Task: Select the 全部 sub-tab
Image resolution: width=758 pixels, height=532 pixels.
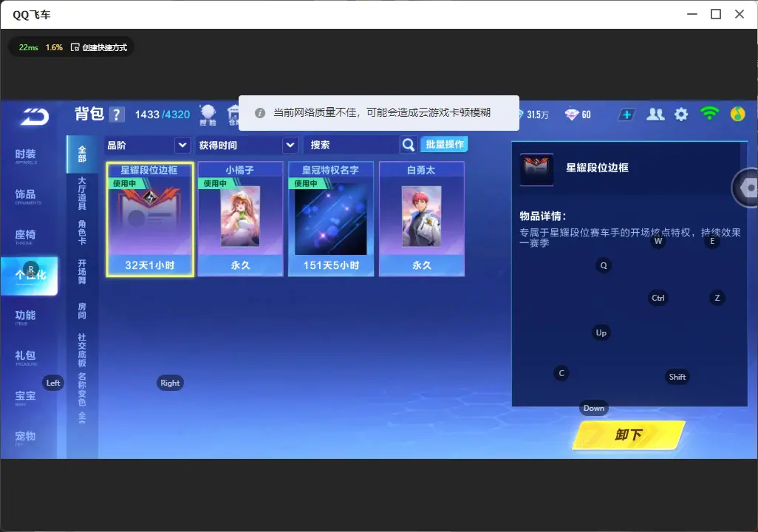Action: coord(82,154)
